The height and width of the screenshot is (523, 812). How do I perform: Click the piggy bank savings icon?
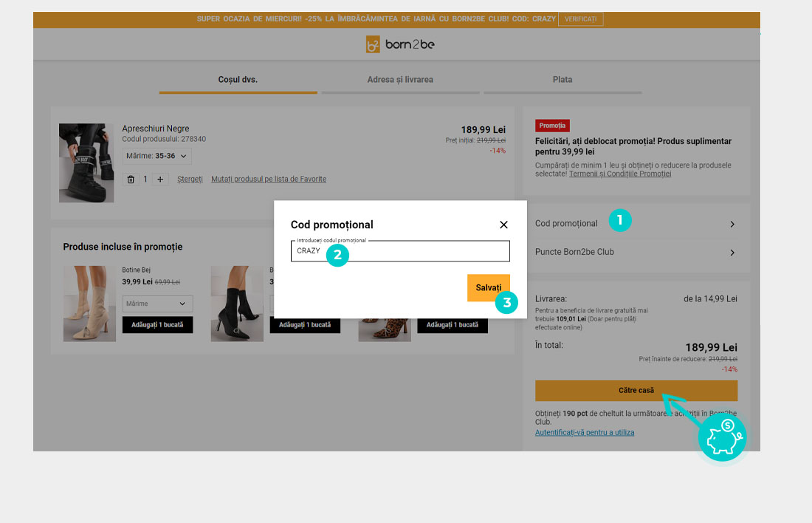pos(722,437)
